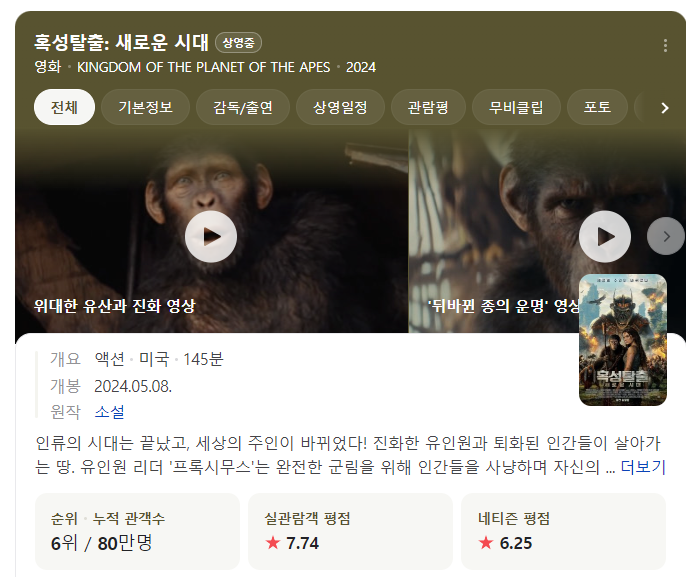The height and width of the screenshot is (577, 686).
Task: Click the movie title 혹성탈출: 새로운 시대
Action: click(122, 42)
